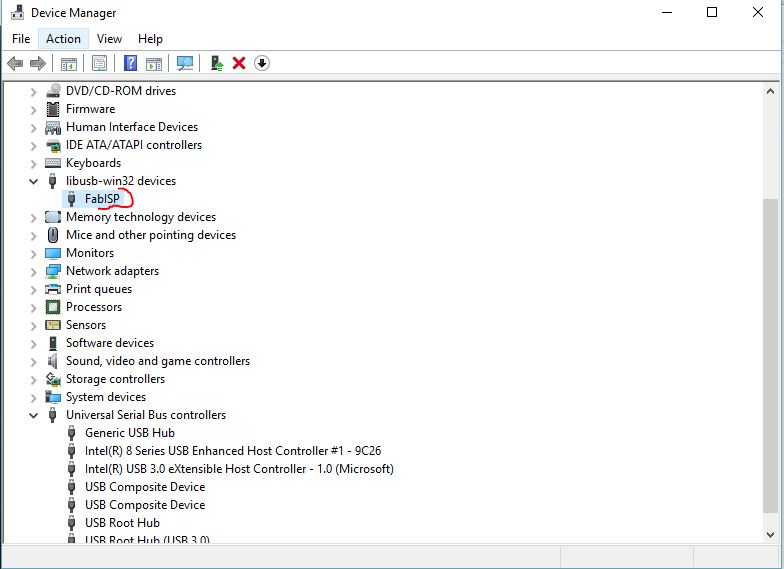Click the DVD/CD-ROM drives disc icon
The height and width of the screenshot is (569, 784).
pyautogui.click(x=53, y=90)
